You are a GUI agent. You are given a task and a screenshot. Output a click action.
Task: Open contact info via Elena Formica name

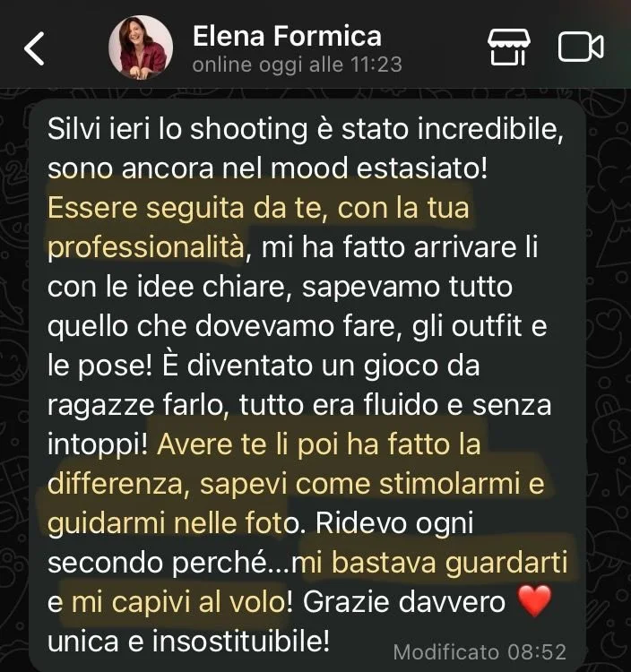(x=287, y=36)
